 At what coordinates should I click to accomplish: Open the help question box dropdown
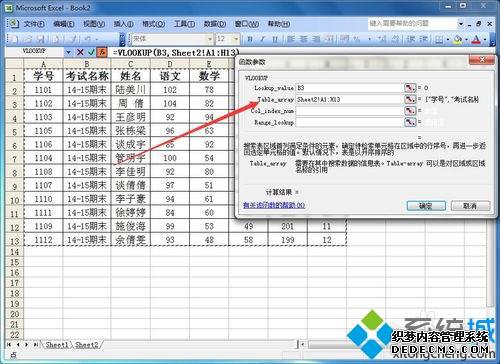coord(461,24)
